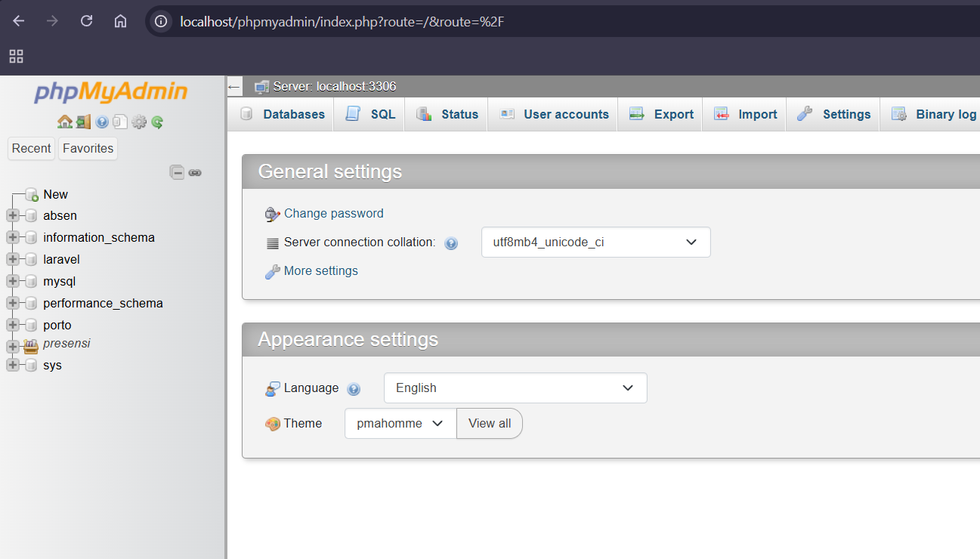Expand the absen database node
The height and width of the screenshot is (559, 980).
[12, 215]
